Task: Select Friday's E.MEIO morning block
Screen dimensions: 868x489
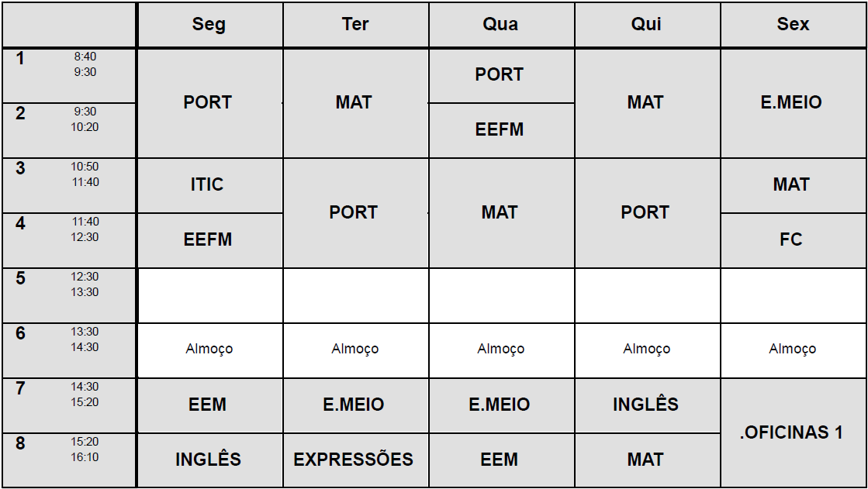Action: pyautogui.click(x=792, y=103)
